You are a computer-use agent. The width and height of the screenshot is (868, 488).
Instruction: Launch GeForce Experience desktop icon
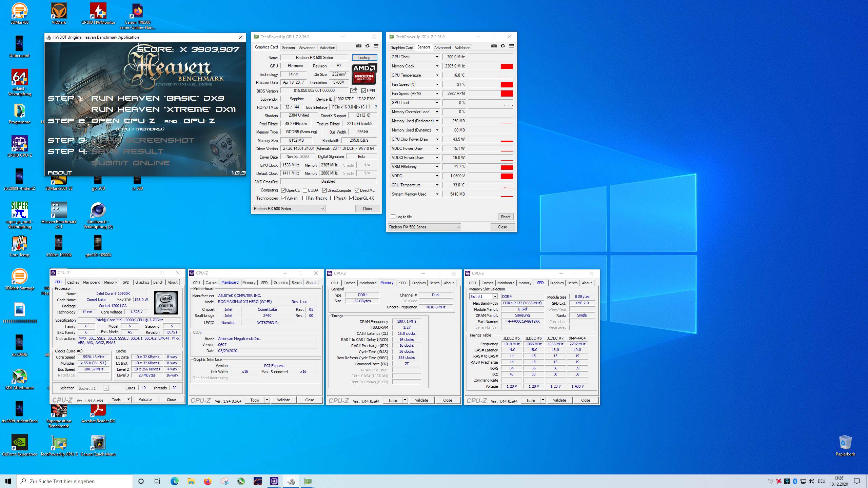tap(19, 446)
